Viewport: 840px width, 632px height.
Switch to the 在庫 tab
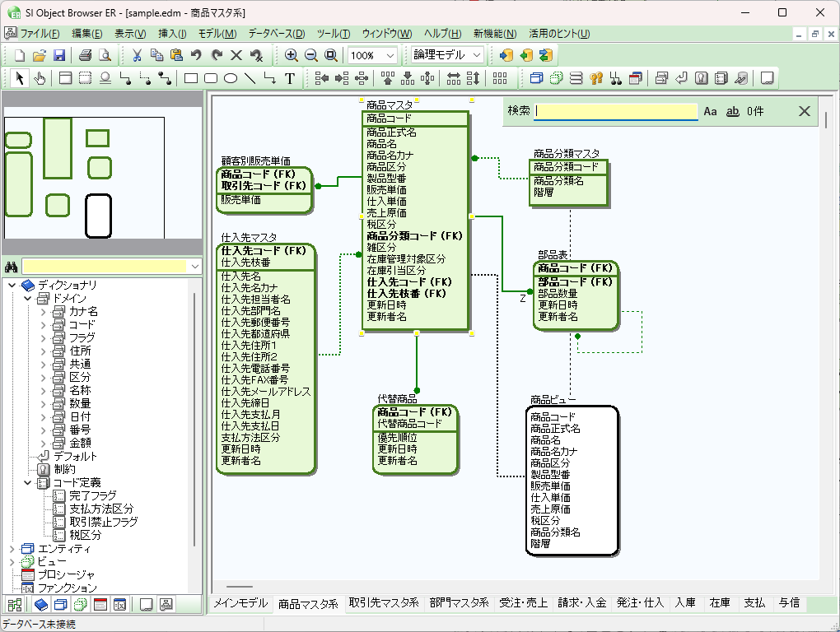tap(720, 603)
